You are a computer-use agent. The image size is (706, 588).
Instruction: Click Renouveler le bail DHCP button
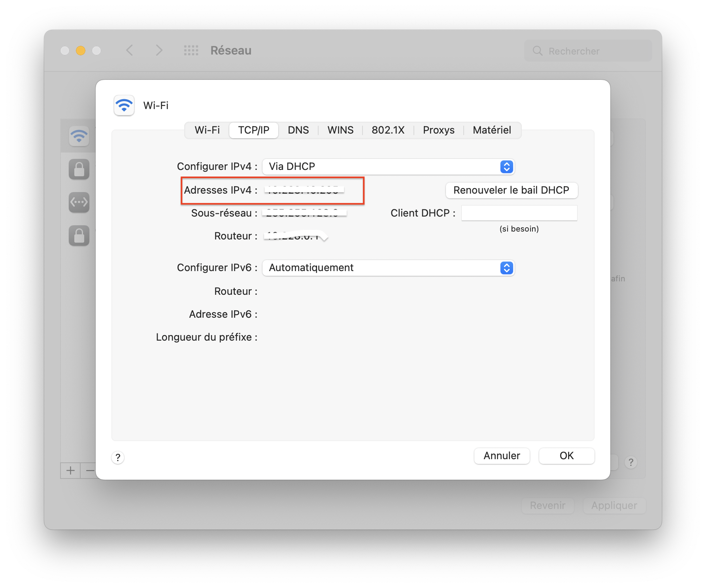(512, 190)
